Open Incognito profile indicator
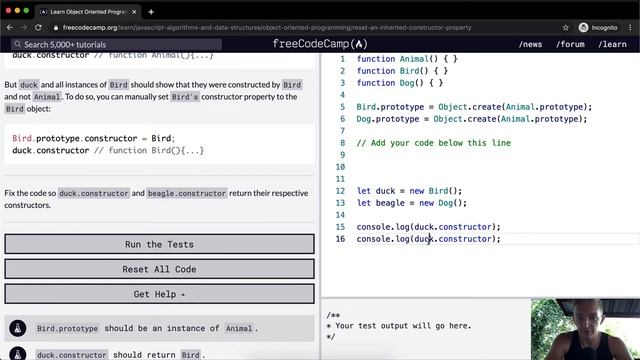This screenshot has height=360, width=640. (598, 28)
